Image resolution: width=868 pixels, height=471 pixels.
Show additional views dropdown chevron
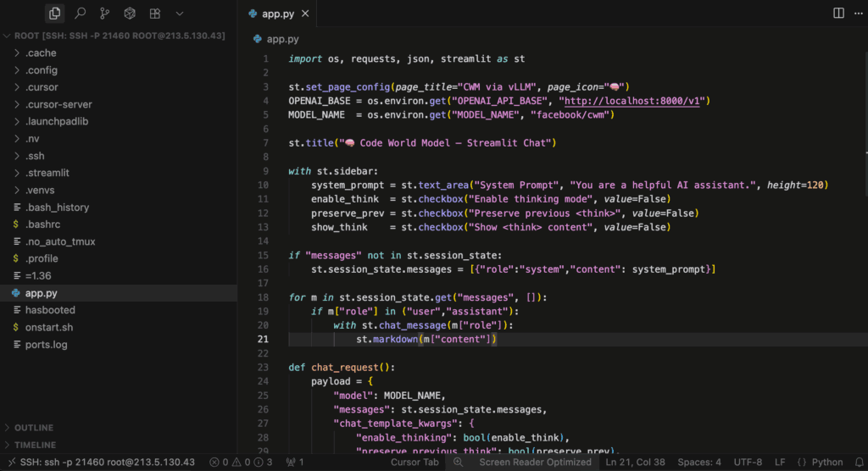click(179, 14)
